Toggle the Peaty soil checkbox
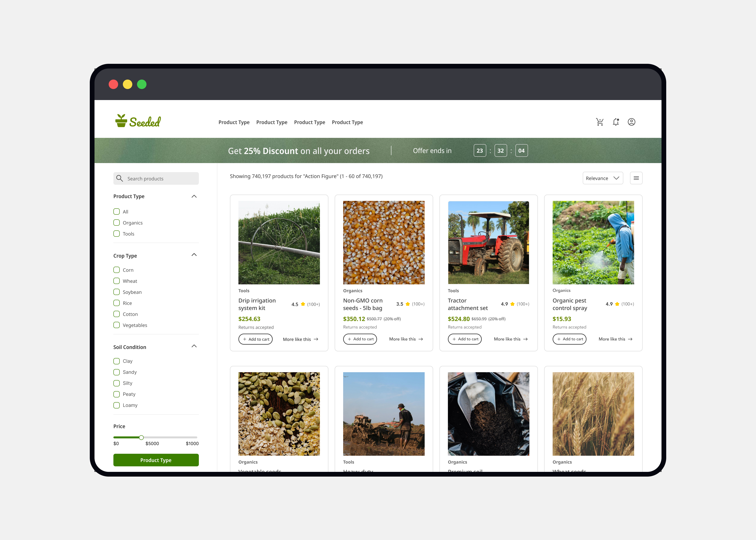The width and height of the screenshot is (756, 540). (117, 394)
